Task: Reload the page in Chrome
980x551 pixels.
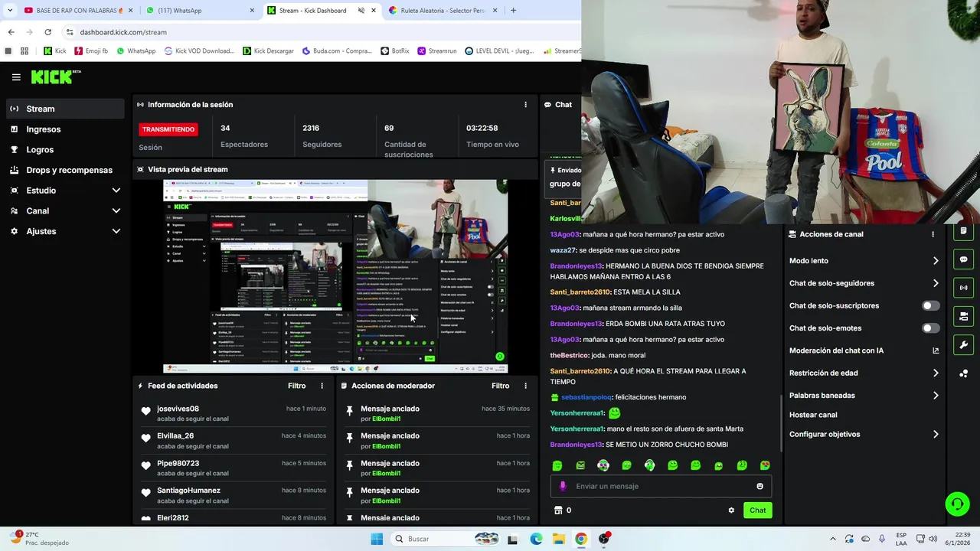Action: 47,32
